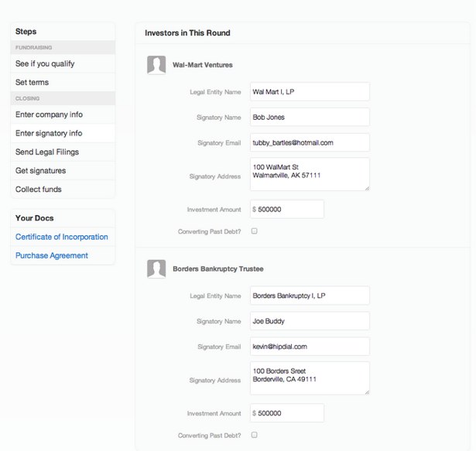
Task: Open the Certificate of Incorporation document
Action: (62, 237)
